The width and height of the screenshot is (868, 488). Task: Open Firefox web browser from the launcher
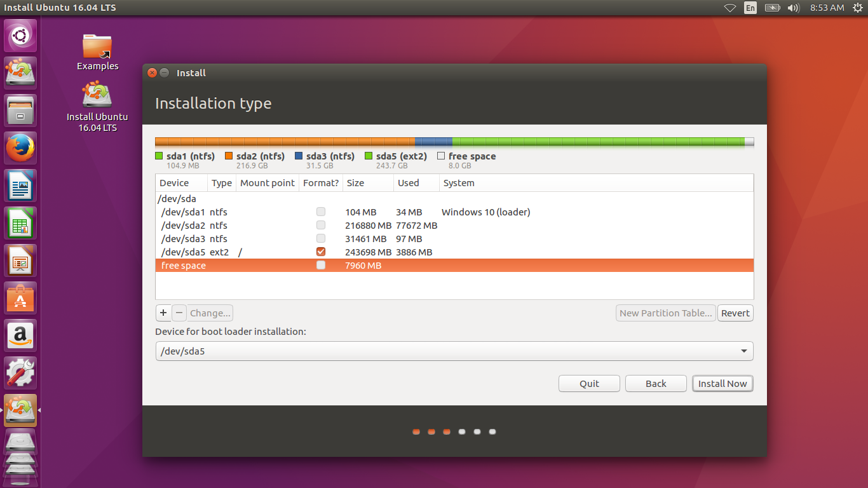coord(20,148)
